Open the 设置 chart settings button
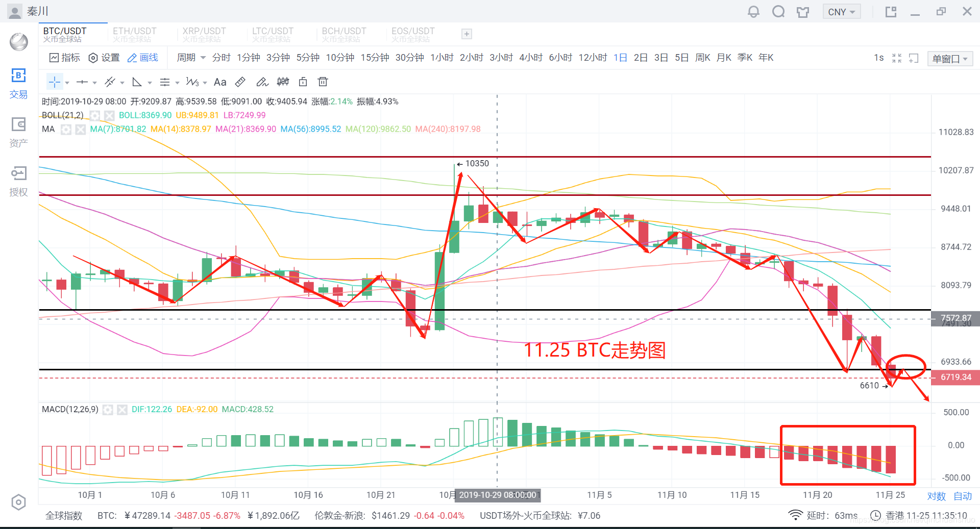 (x=104, y=58)
